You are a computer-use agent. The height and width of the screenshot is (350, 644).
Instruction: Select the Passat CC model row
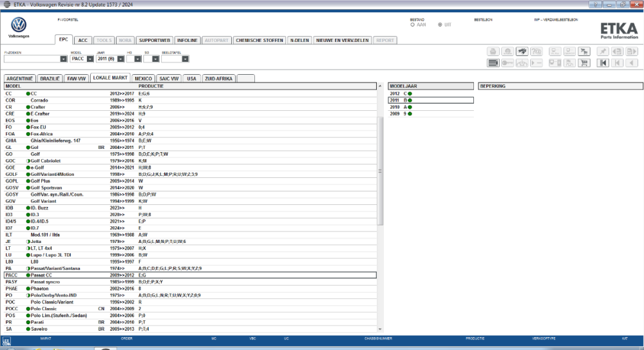click(x=190, y=275)
